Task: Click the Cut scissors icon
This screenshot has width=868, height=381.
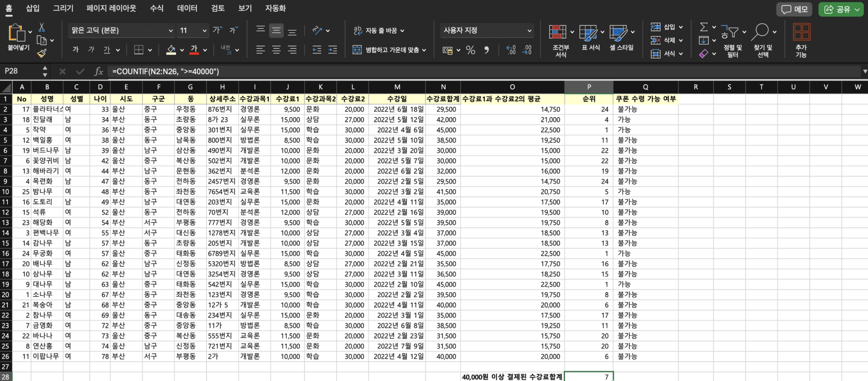Action: pos(41,28)
